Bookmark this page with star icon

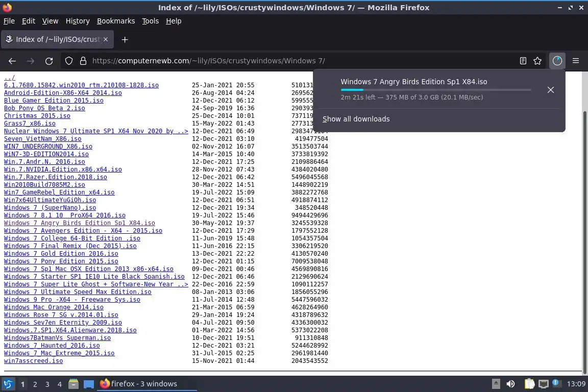537,61
